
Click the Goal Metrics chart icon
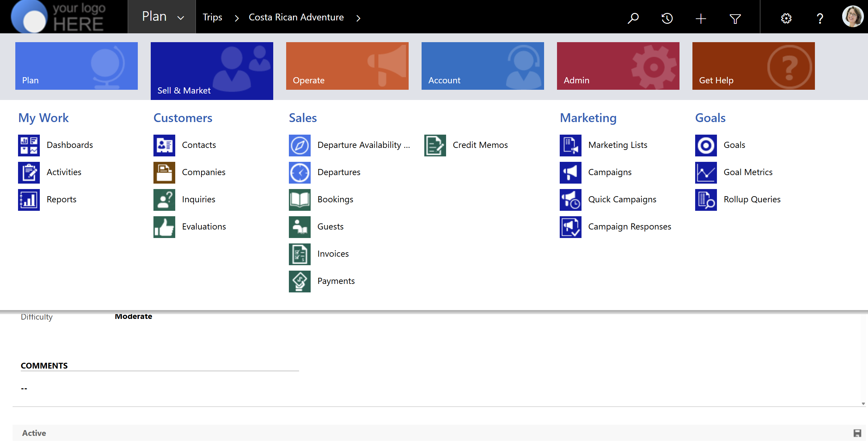(x=706, y=173)
